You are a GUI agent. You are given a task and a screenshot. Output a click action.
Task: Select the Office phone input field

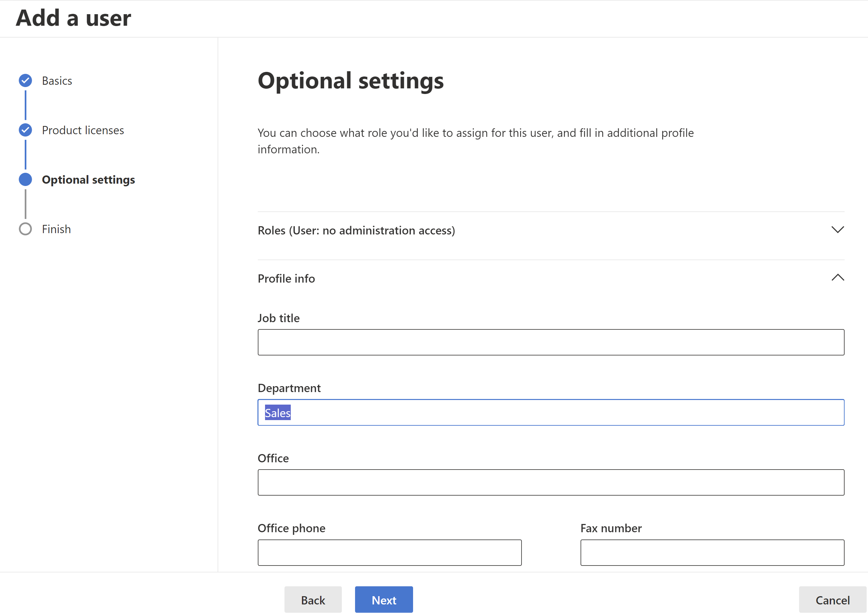pyautogui.click(x=389, y=553)
